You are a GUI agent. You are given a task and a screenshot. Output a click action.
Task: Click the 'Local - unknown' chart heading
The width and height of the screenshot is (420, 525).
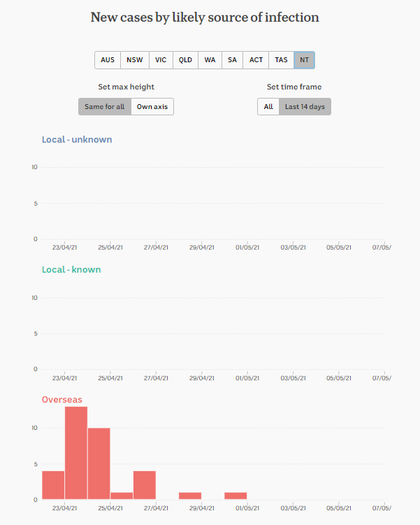pyautogui.click(x=77, y=139)
